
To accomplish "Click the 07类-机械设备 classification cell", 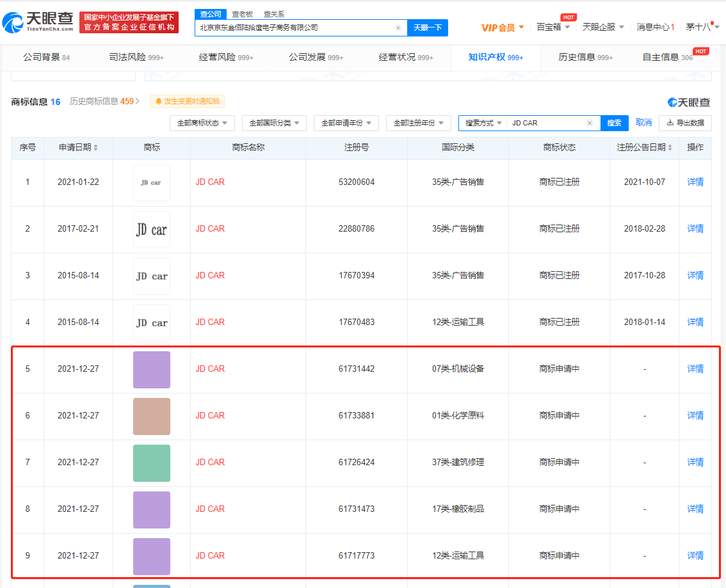I will point(458,369).
